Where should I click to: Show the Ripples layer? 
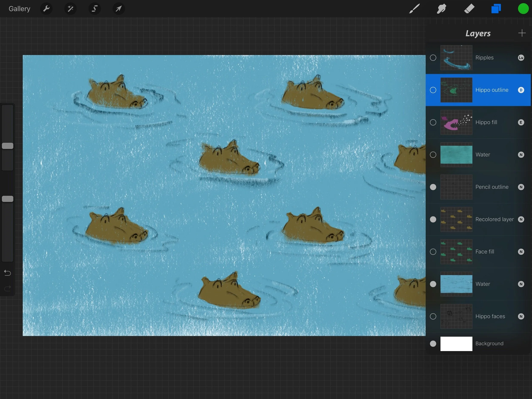pyautogui.click(x=433, y=58)
